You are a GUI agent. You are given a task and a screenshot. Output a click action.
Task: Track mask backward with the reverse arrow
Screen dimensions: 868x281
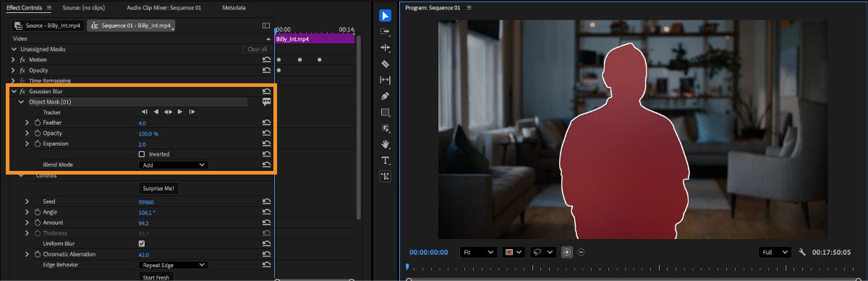(x=156, y=112)
